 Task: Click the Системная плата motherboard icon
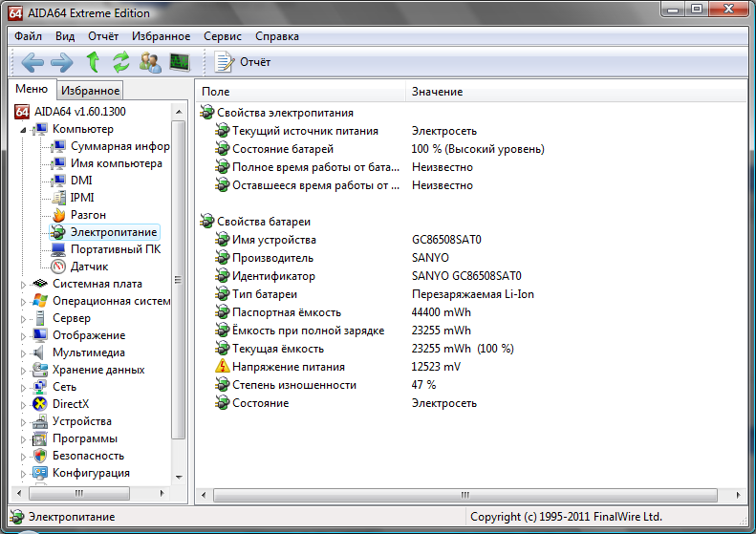(x=40, y=284)
